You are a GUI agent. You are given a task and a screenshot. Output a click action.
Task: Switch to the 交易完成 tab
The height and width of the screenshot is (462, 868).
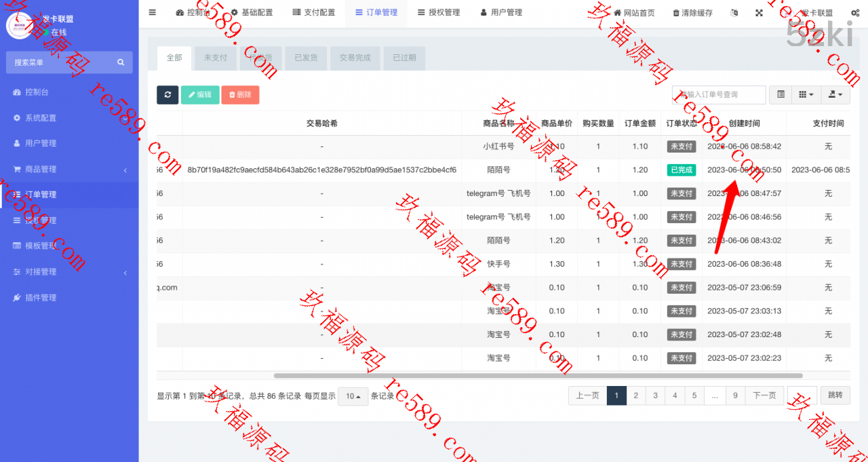point(355,58)
